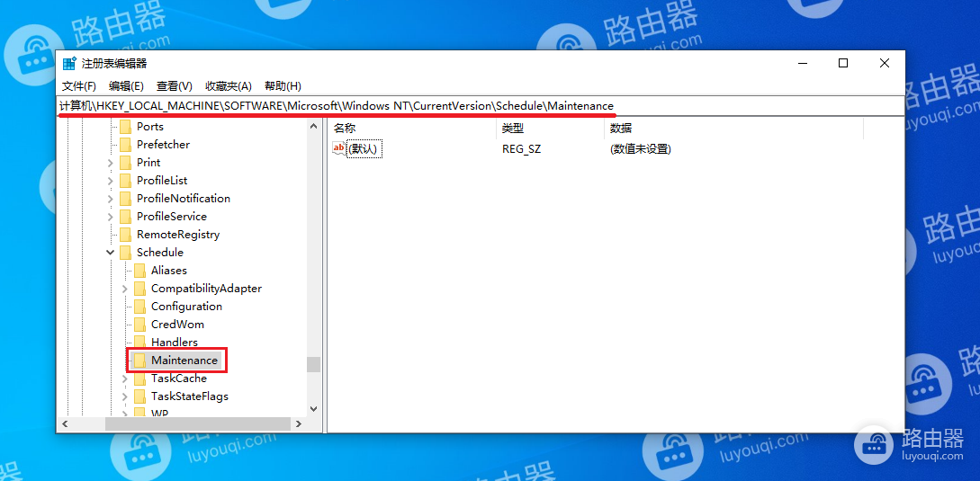
Task: Expand the CompatibilityAdapter key
Action: [x=125, y=289]
